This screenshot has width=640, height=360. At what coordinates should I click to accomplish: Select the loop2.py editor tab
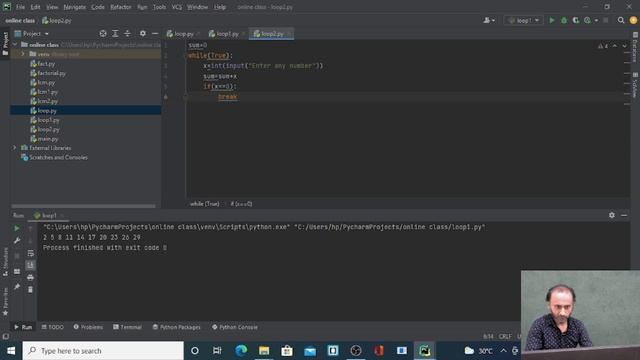tap(271, 33)
